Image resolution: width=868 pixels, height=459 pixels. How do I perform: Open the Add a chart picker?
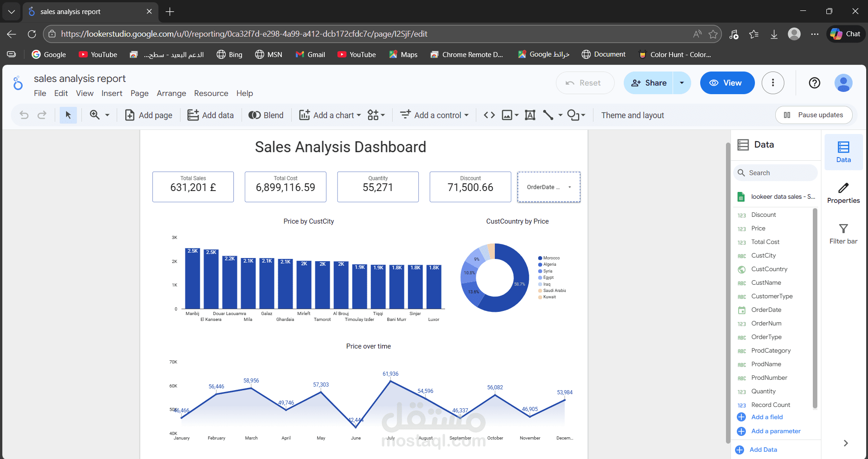coord(329,115)
